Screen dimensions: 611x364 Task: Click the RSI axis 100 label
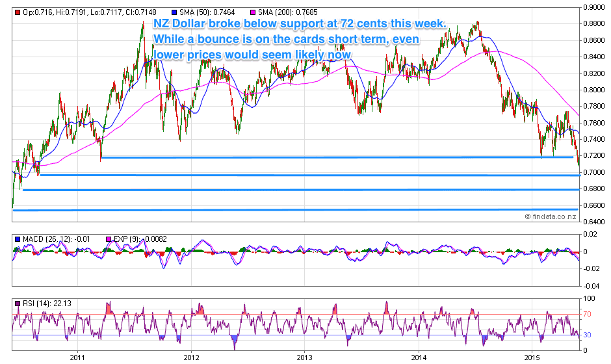pyautogui.click(x=590, y=299)
